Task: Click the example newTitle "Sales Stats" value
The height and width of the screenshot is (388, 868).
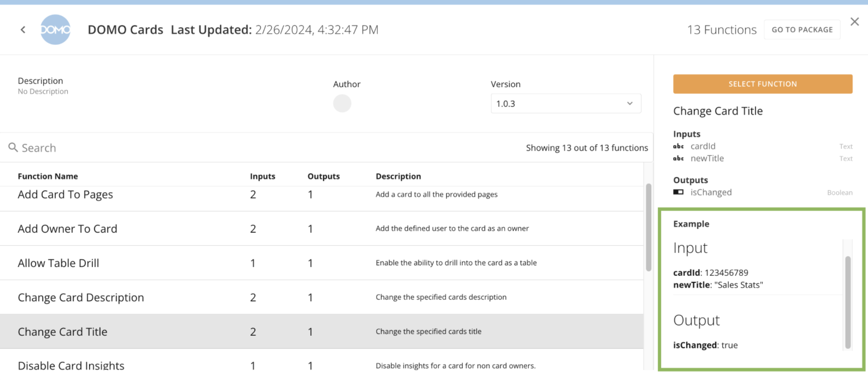Action: click(x=738, y=285)
